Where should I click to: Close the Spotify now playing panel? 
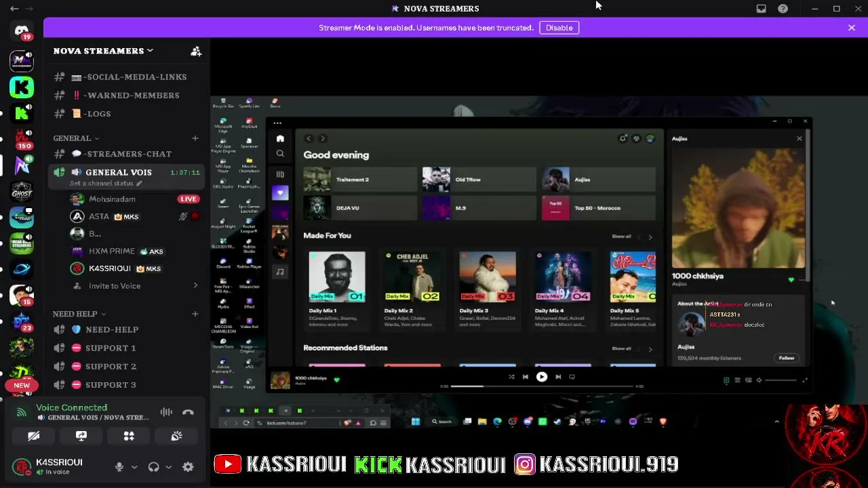pyautogui.click(x=799, y=138)
